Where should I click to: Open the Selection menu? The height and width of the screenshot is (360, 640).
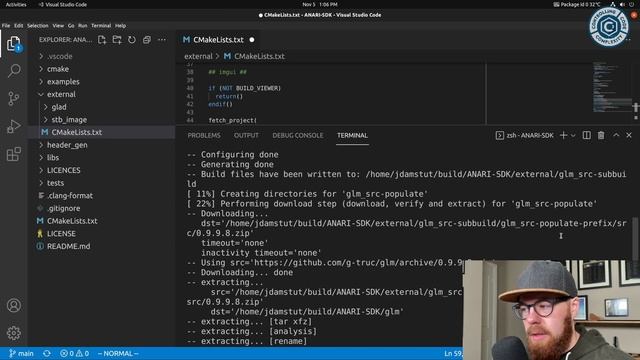pyautogui.click(x=38, y=25)
